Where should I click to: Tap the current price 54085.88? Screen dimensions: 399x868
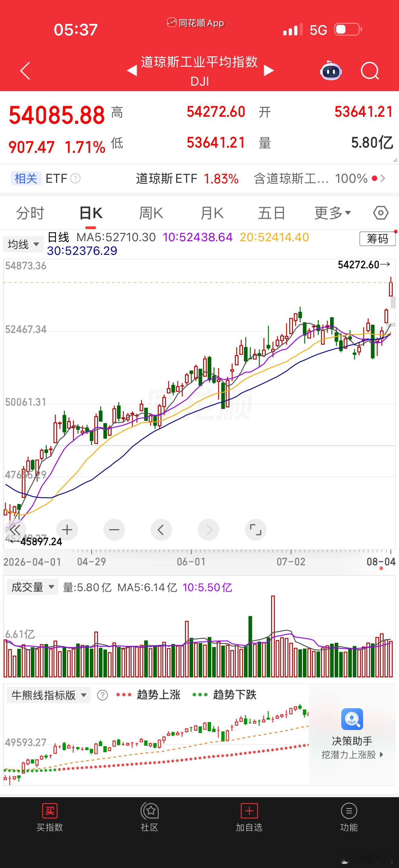point(57,115)
